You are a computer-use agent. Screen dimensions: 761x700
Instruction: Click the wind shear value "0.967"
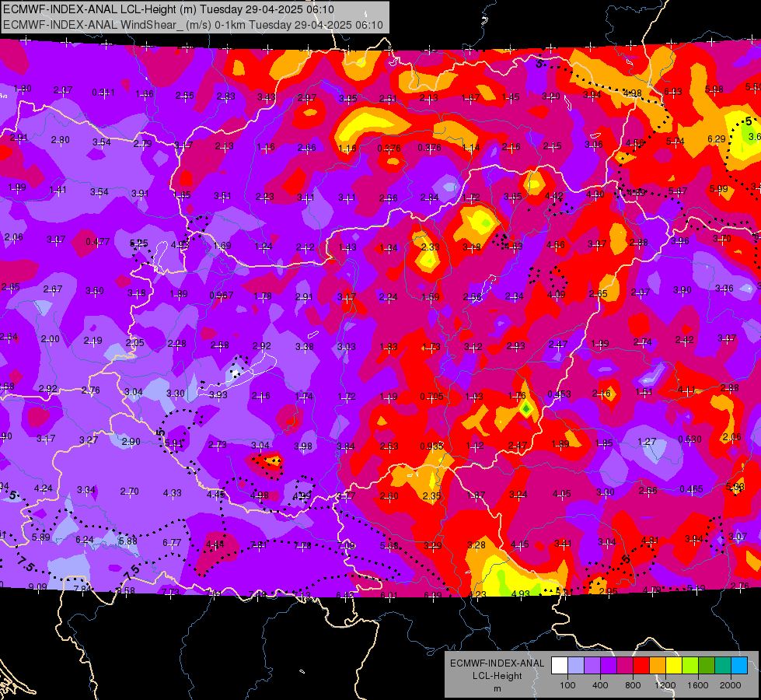click(222, 295)
